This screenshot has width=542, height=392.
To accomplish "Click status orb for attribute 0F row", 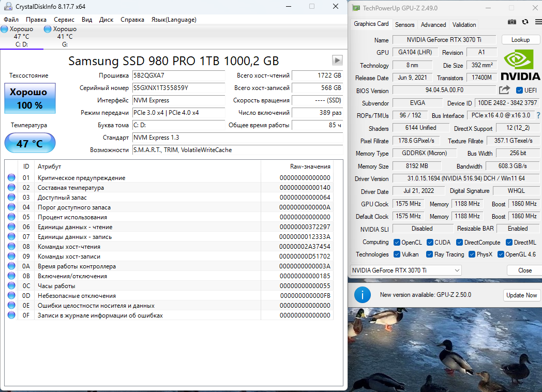I will point(11,315).
